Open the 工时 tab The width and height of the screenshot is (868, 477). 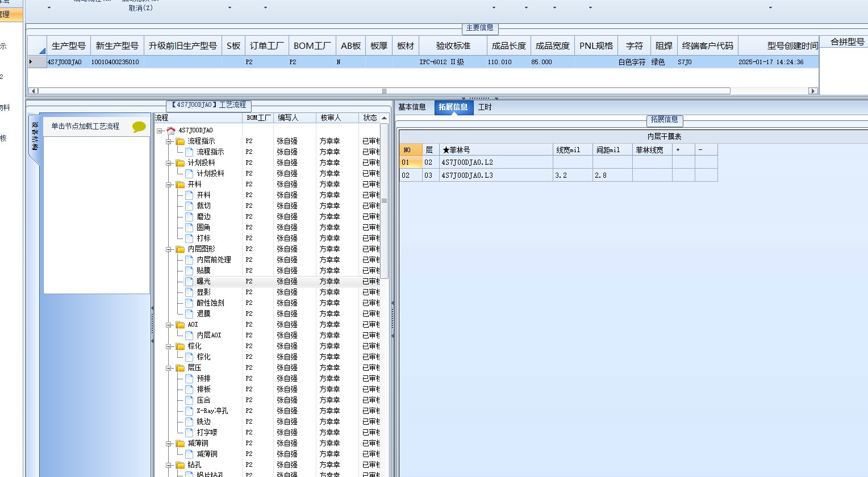click(x=485, y=107)
